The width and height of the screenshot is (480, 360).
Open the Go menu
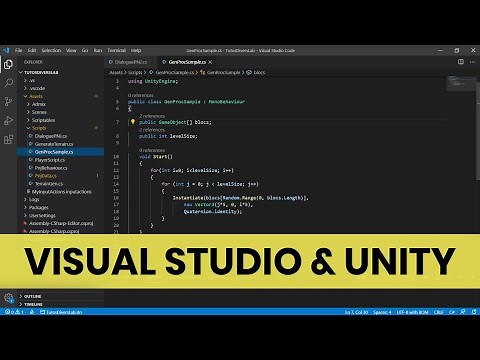point(85,50)
